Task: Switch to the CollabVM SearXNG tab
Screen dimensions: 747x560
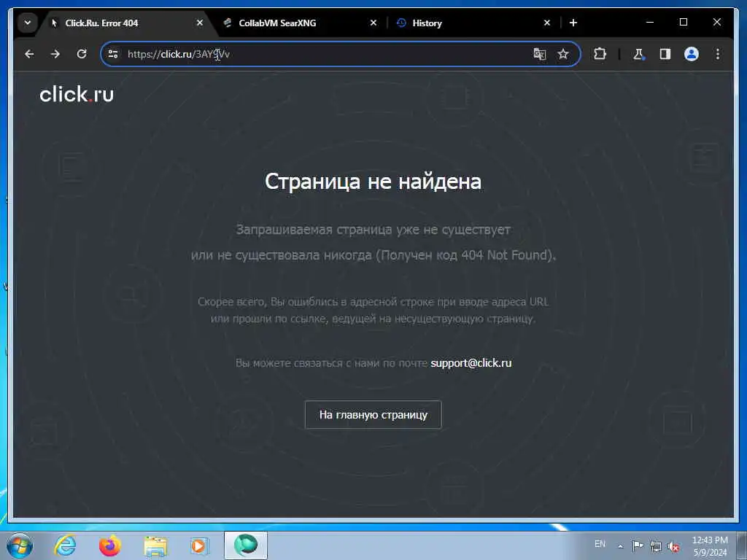Action: (300, 23)
